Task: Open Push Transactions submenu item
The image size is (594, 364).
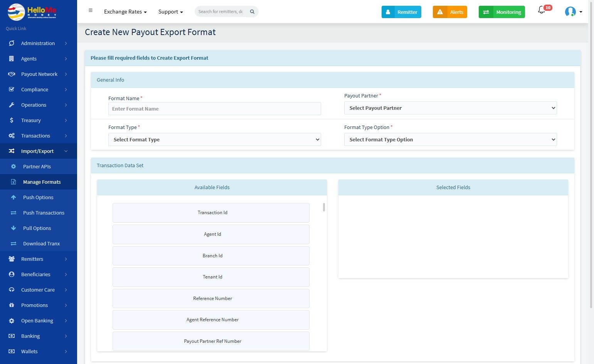Action: [x=39, y=213]
